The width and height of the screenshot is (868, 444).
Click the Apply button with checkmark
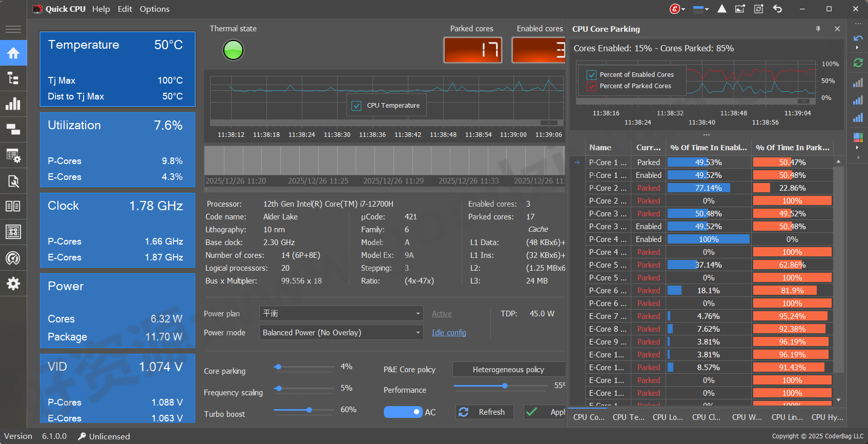pyautogui.click(x=545, y=412)
